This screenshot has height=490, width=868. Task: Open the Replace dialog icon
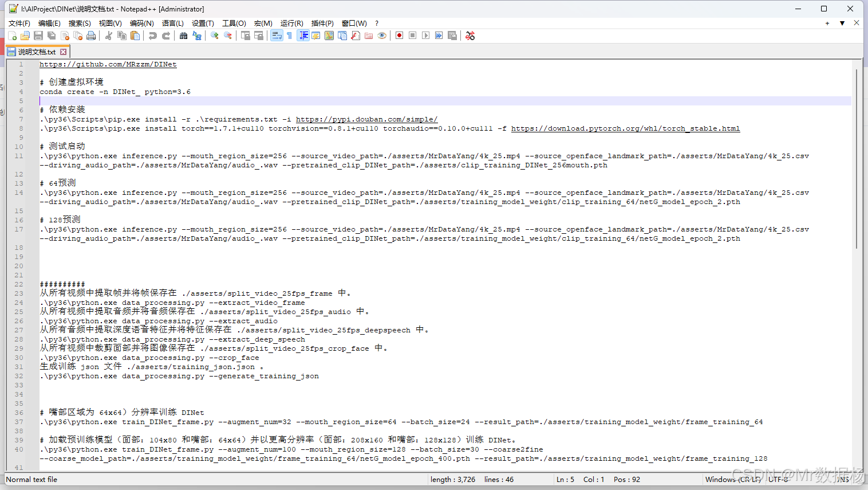(197, 36)
